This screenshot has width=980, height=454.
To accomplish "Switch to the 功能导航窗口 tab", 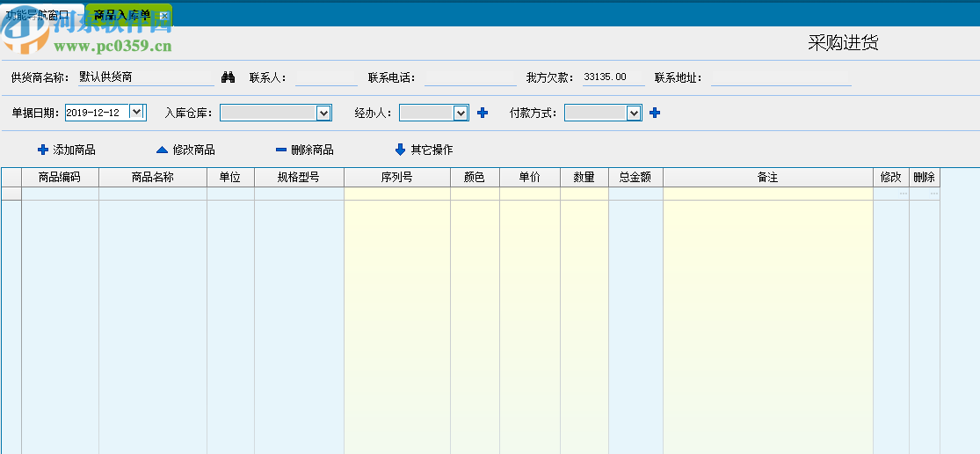I will pyautogui.click(x=41, y=15).
